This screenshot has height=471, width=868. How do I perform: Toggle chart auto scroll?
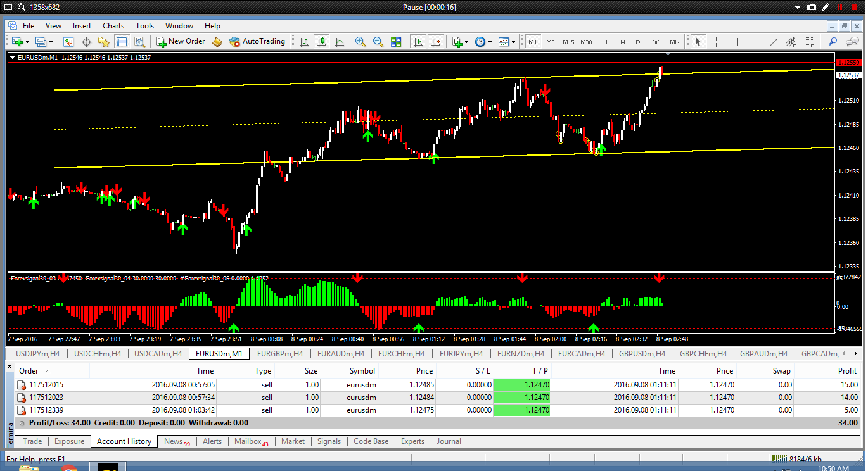[x=418, y=42]
